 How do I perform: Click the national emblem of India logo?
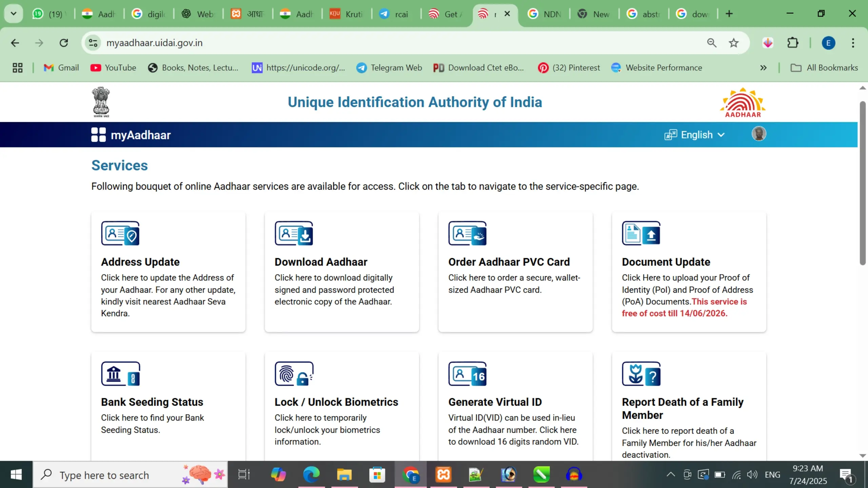click(x=101, y=102)
